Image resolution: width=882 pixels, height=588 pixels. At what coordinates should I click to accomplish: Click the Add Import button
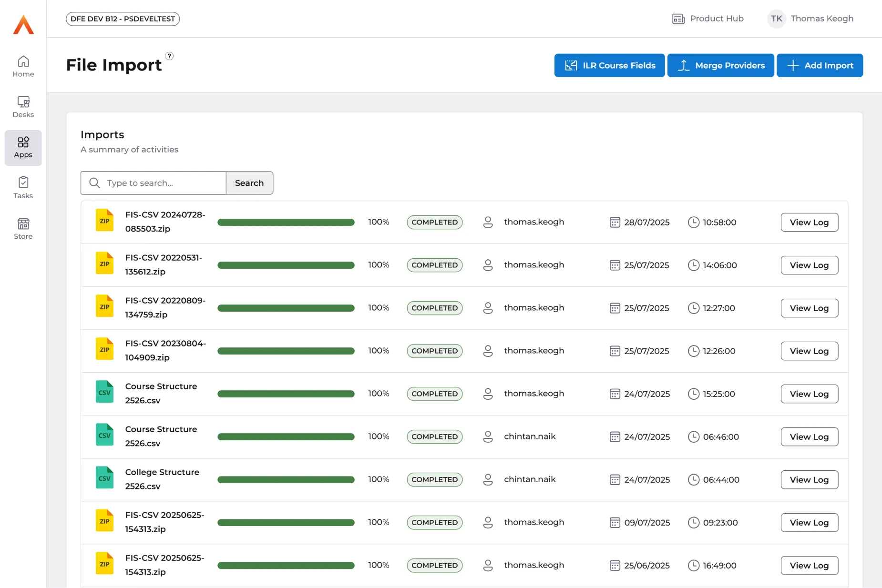coord(819,65)
